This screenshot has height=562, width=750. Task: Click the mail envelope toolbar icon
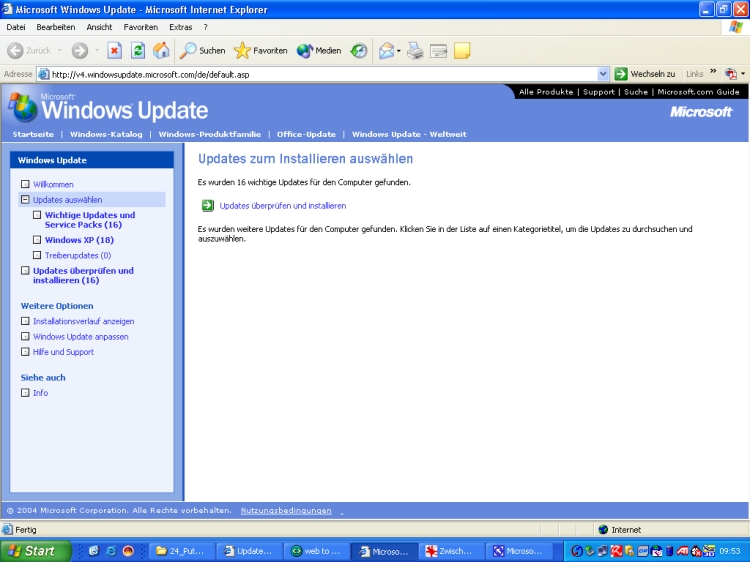click(x=386, y=51)
